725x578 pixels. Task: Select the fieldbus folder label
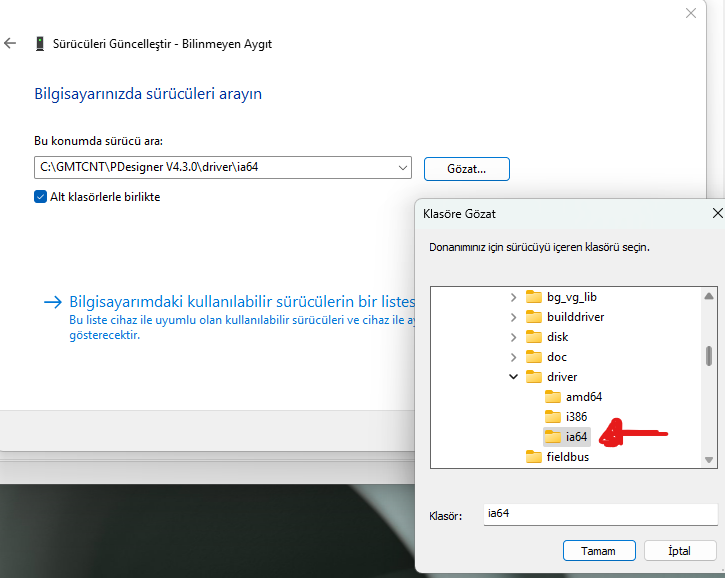point(568,457)
